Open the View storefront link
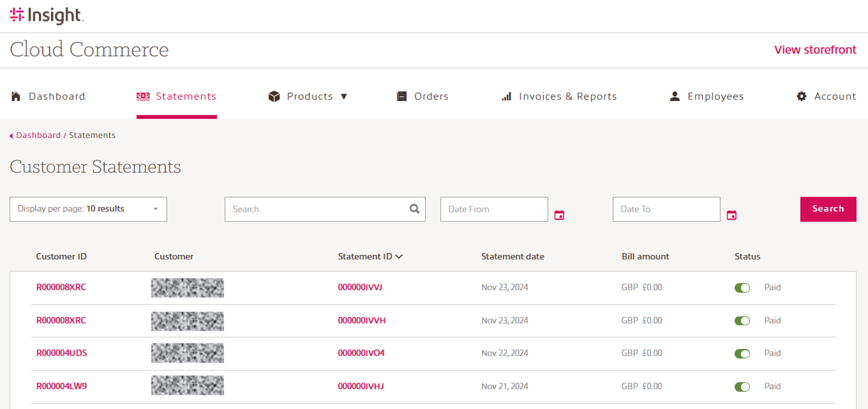Screen dimensions: 868x409 tap(815, 50)
